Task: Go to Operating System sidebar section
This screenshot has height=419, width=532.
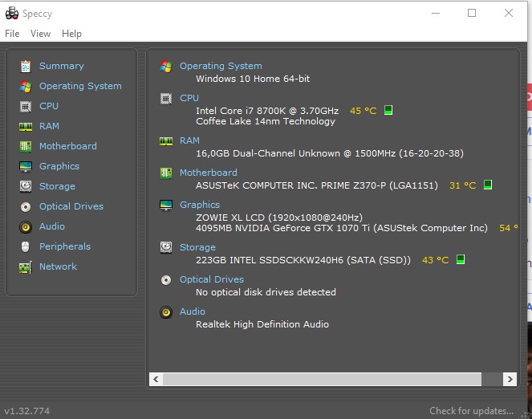Action: click(80, 86)
